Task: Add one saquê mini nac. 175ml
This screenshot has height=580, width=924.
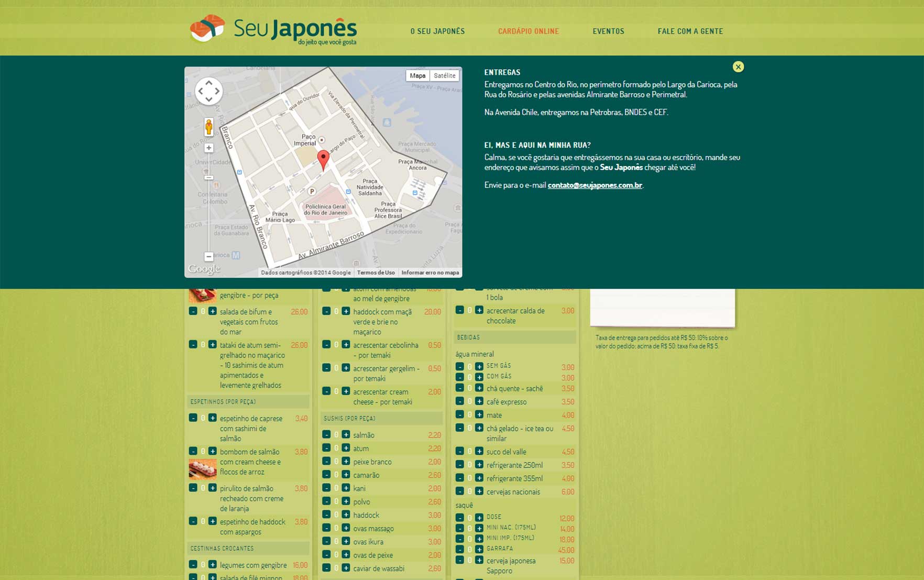Action: [479, 528]
